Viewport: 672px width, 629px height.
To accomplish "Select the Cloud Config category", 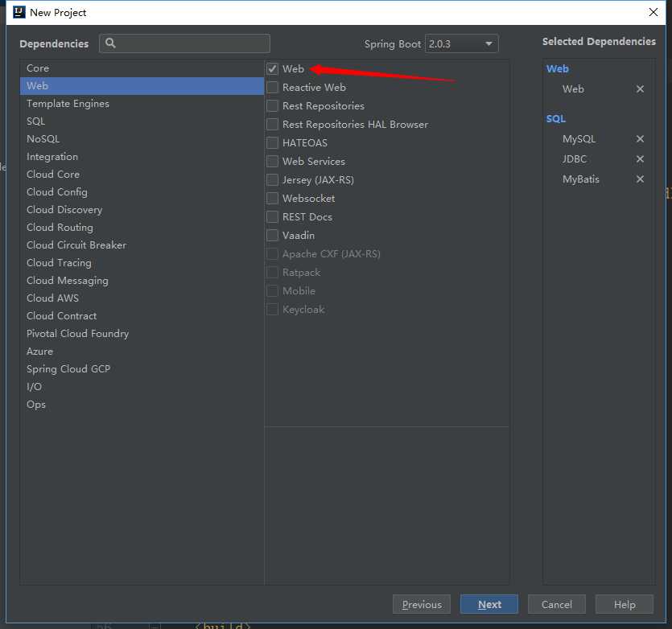I will point(142,192).
